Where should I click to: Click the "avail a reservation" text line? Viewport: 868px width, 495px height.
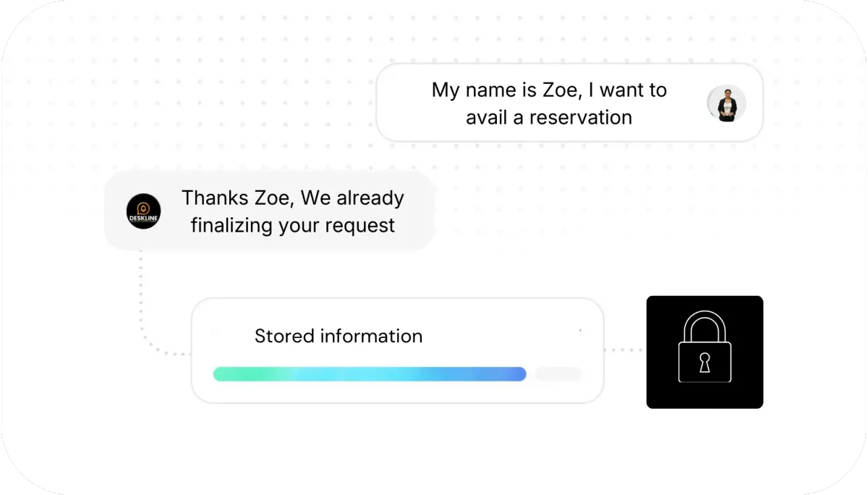[549, 117]
